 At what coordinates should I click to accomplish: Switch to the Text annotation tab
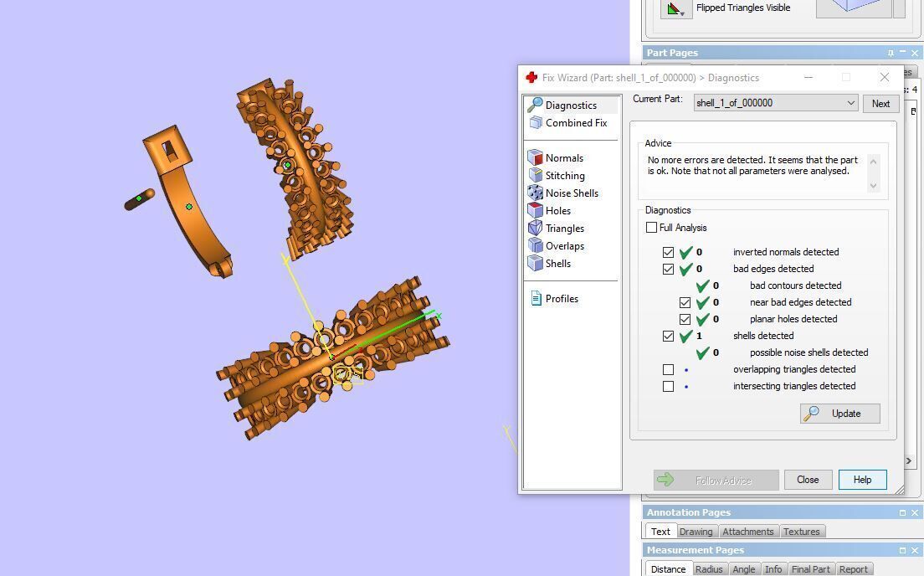pos(660,531)
